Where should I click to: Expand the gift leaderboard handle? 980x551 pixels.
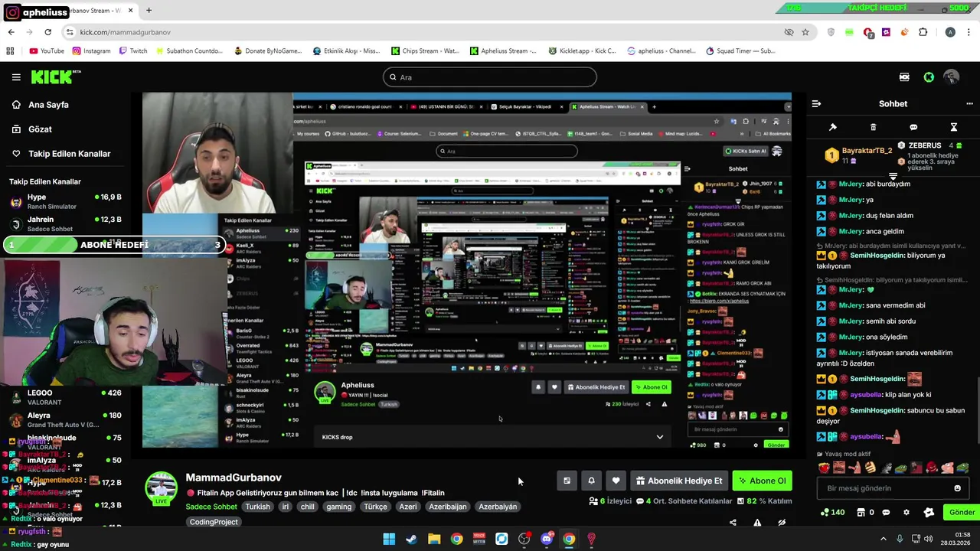893,177
